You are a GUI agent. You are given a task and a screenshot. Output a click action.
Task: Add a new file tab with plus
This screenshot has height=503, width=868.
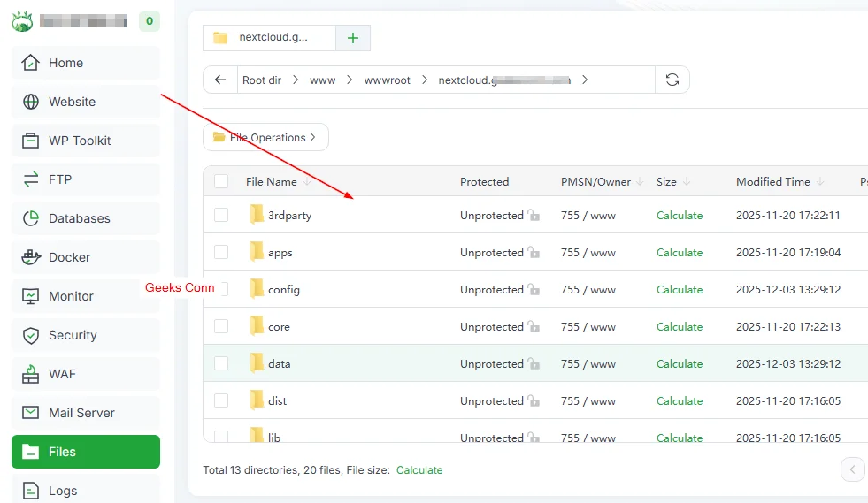353,38
